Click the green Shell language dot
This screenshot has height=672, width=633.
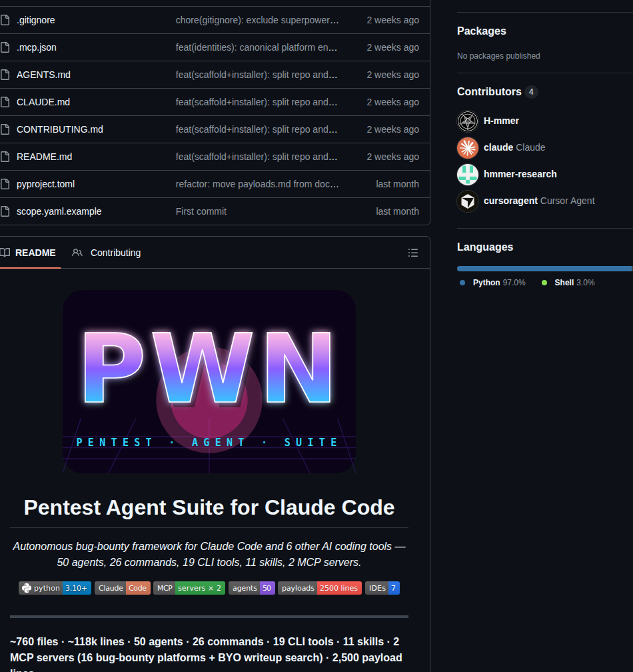pyautogui.click(x=544, y=283)
